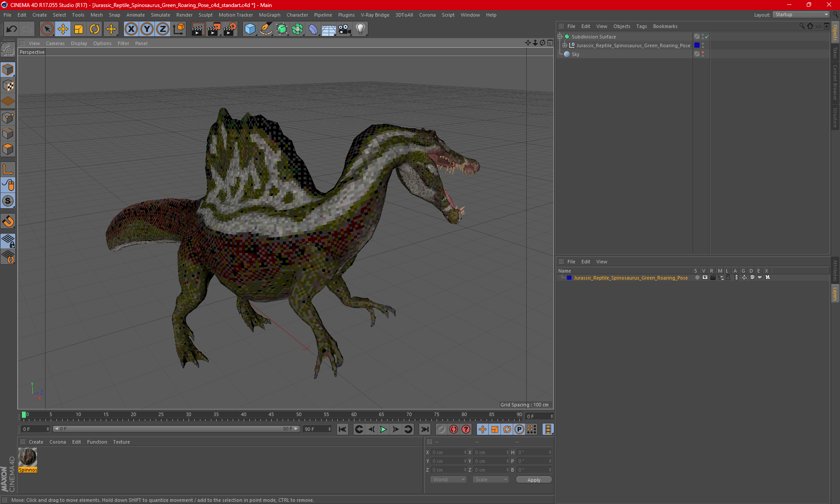Open the Render to Picture Viewer icon
The width and height of the screenshot is (840, 504).
pos(214,29)
